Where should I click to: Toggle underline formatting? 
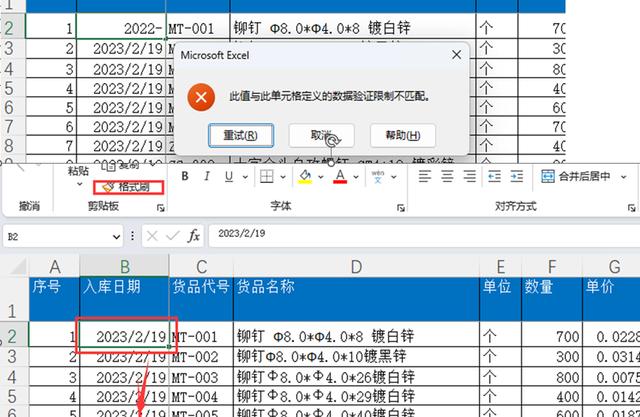229,176
